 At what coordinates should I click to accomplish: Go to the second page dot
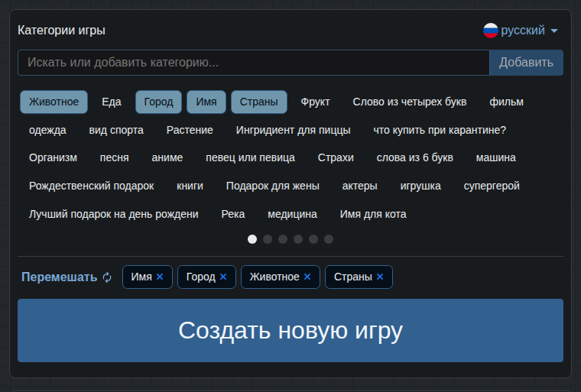(268, 239)
